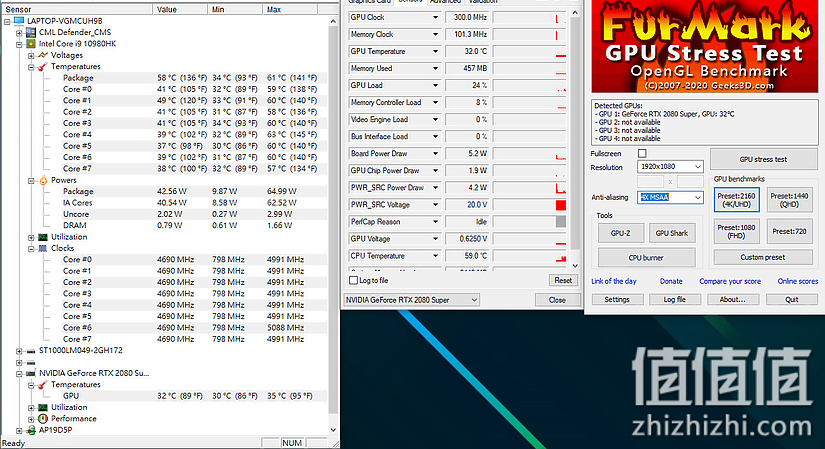Screen dimensions: 825x449
Task: Click the LAPTOP-VGMCUH9B computer icon
Action: point(19,21)
